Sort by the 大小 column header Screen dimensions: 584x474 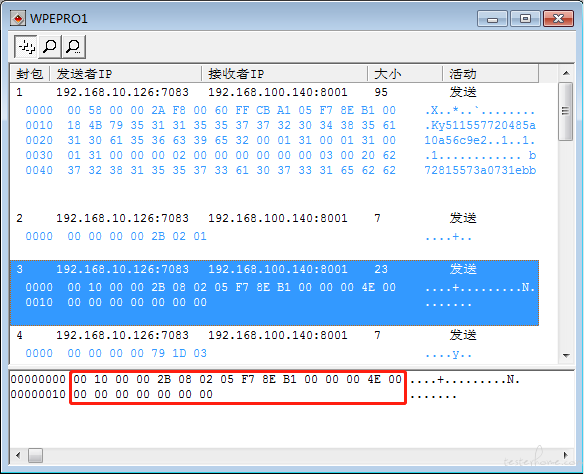[x=405, y=74]
